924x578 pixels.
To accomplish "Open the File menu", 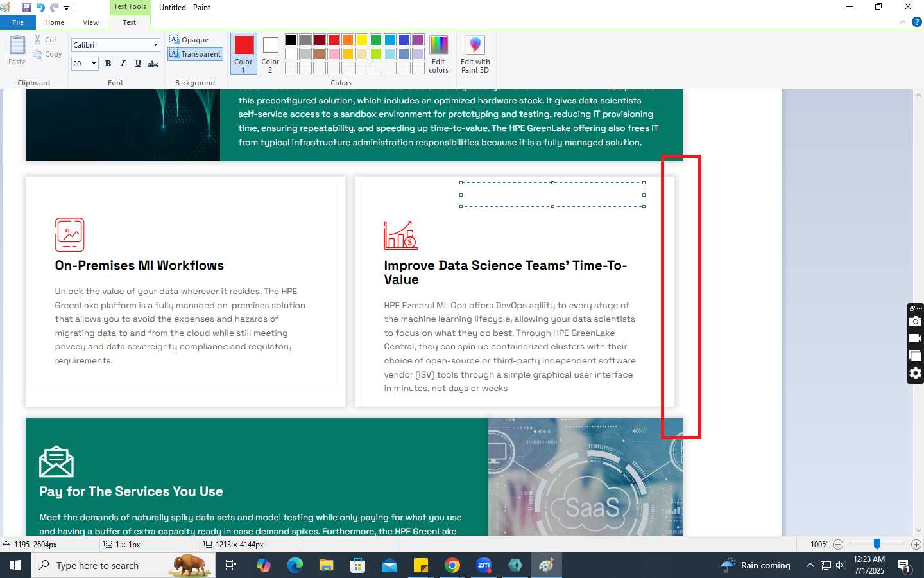I will click(18, 22).
